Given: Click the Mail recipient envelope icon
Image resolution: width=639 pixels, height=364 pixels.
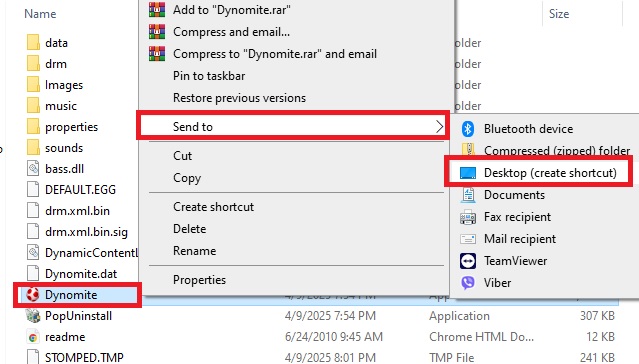Looking at the screenshot, I should tap(468, 239).
